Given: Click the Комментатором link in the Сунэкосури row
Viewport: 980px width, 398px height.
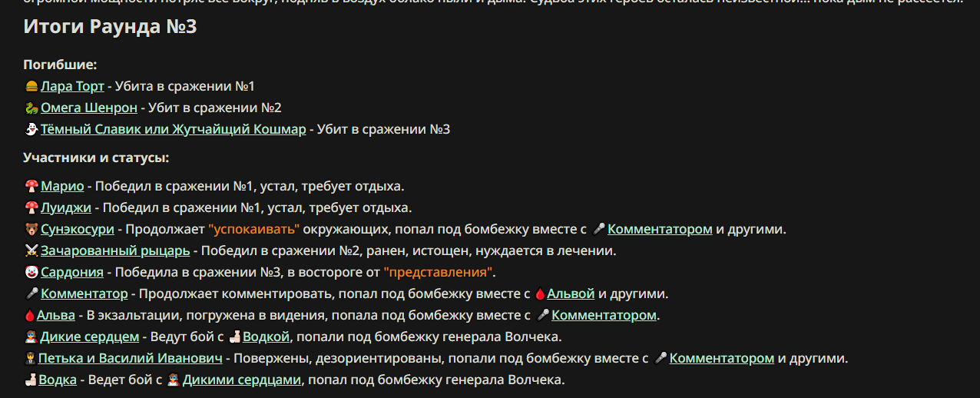Looking at the screenshot, I should click(660, 229).
